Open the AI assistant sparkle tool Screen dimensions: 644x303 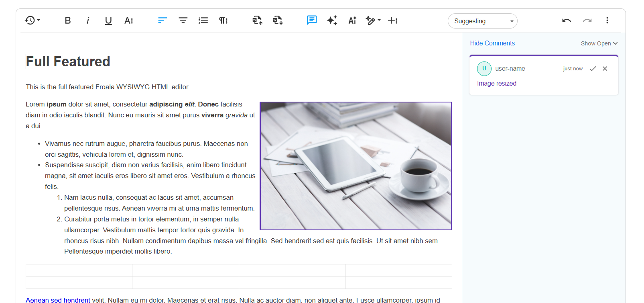[x=332, y=20]
